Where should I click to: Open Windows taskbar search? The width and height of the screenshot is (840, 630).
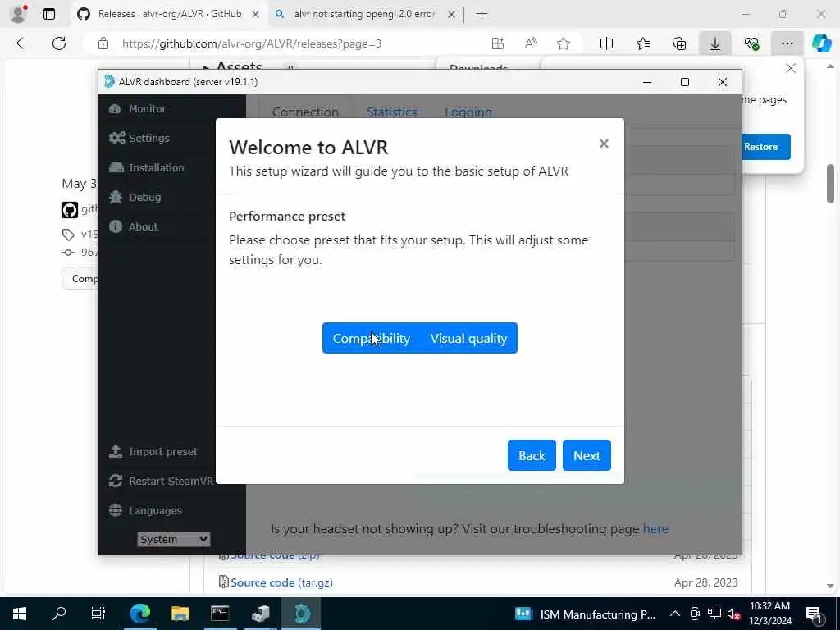click(59, 614)
